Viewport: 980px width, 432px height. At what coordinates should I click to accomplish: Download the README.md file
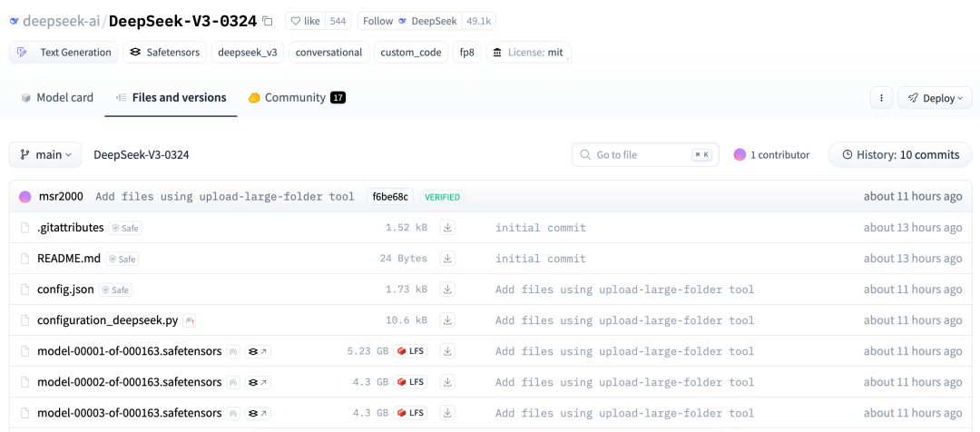(x=447, y=258)
